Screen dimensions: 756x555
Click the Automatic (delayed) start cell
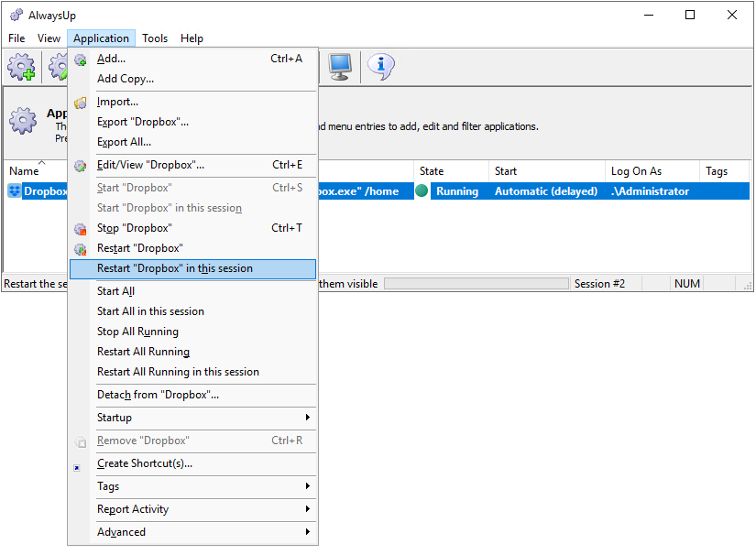click(x=546, y=191)
